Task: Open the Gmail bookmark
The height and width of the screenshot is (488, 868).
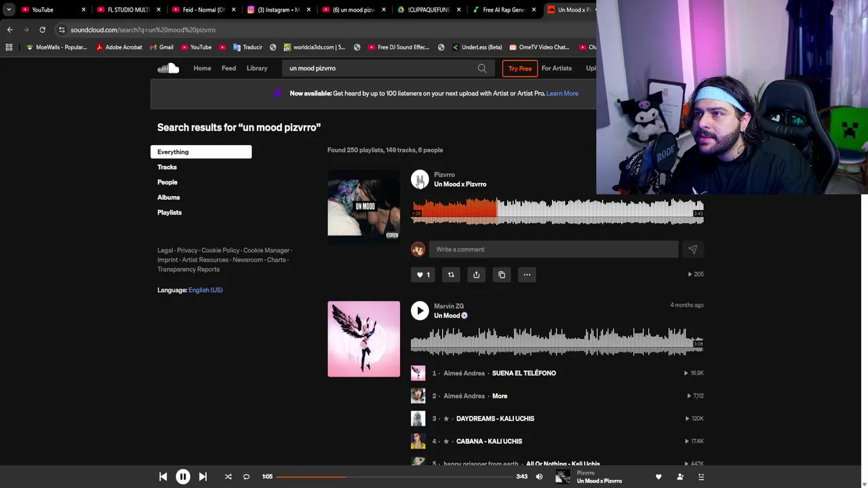Action: pos(161,47)
